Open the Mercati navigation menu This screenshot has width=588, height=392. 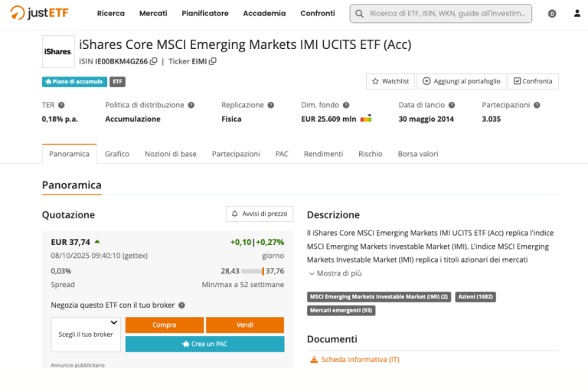point(153,14)
